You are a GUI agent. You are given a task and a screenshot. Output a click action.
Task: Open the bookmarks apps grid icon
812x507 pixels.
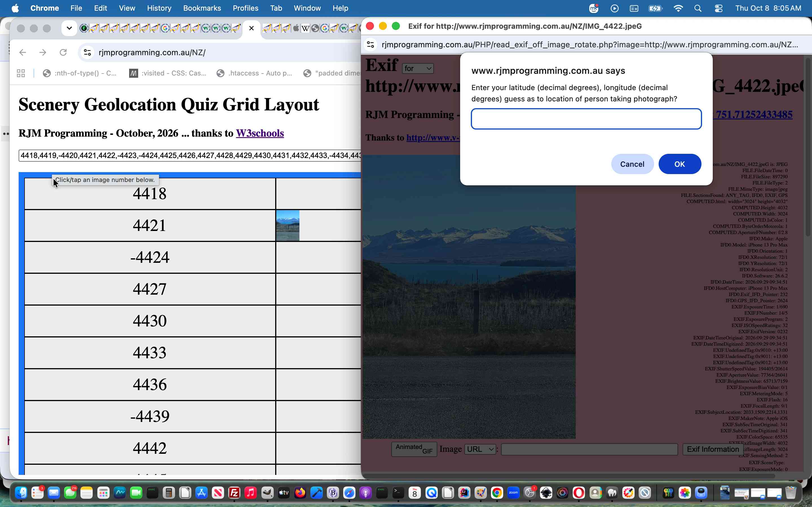click(21, 73)
